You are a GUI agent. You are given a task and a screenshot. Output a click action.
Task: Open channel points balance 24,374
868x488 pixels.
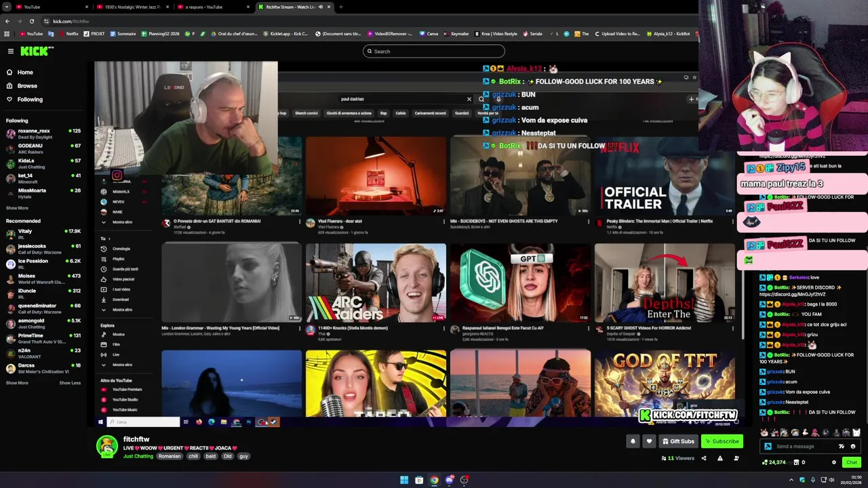point(774,462)
